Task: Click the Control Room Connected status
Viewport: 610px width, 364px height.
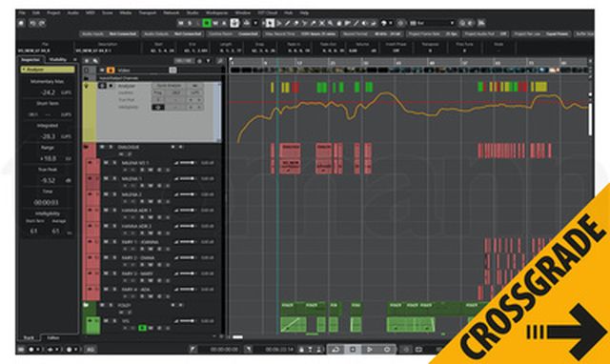Action: pos(233,34)
